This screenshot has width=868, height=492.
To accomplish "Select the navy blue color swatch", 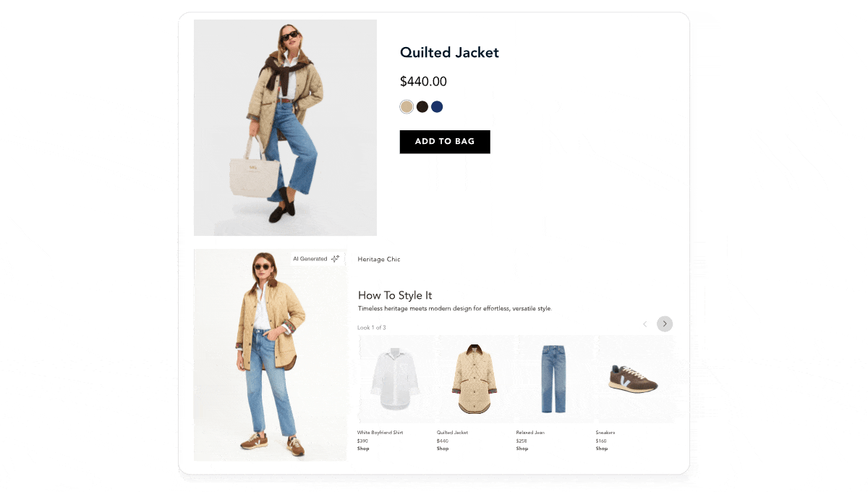I will click(437, 107).
